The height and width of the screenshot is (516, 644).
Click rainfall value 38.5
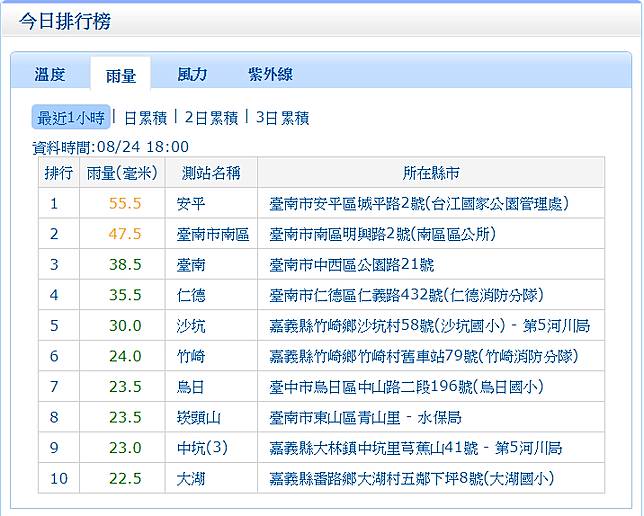coord(125,265)
